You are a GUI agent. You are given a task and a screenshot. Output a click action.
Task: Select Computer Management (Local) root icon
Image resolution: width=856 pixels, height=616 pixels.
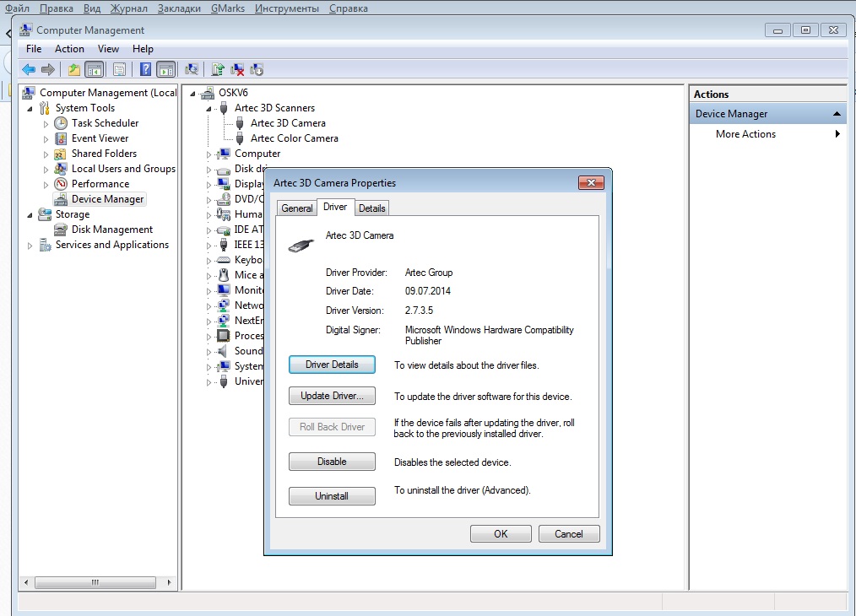tap(29, 93)
